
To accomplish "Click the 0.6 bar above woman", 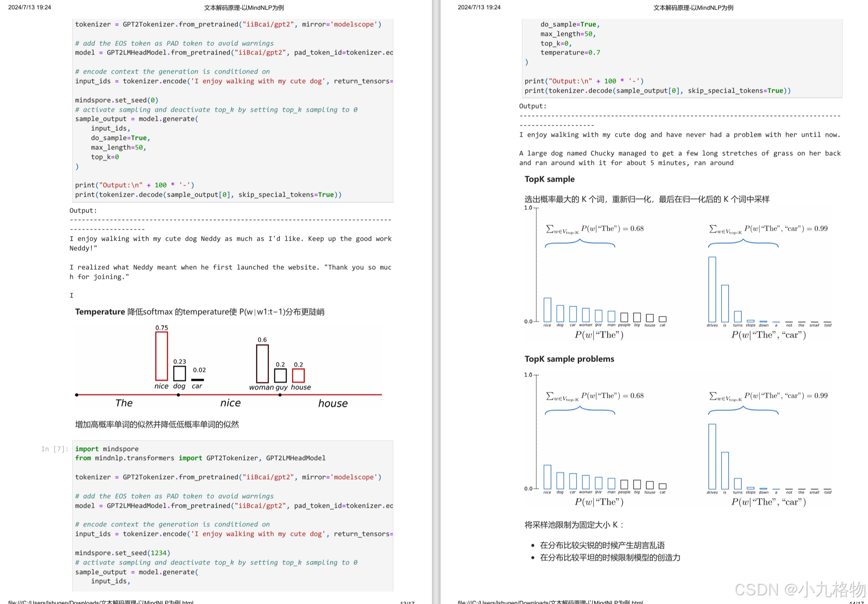I will click(262, 364).
